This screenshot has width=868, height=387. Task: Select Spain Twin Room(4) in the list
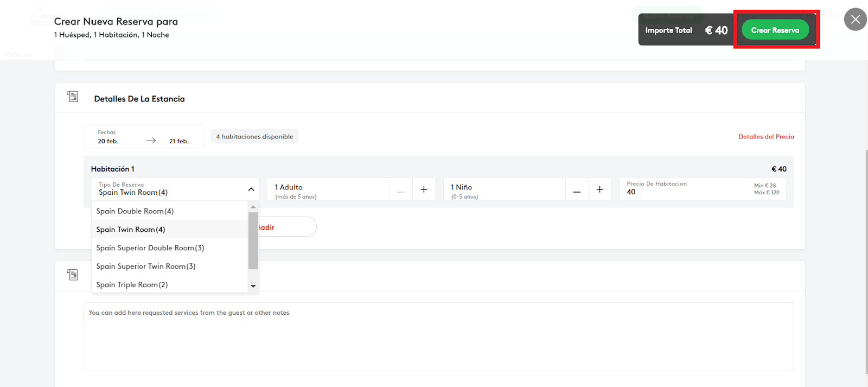[x=170, y=230]
